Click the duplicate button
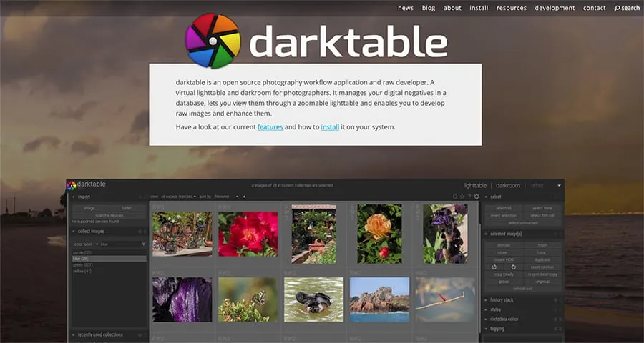 coord(542,259)
